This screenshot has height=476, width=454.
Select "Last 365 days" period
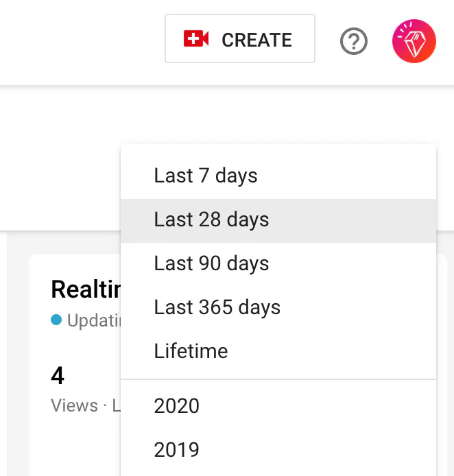click(x=217, y=307)
